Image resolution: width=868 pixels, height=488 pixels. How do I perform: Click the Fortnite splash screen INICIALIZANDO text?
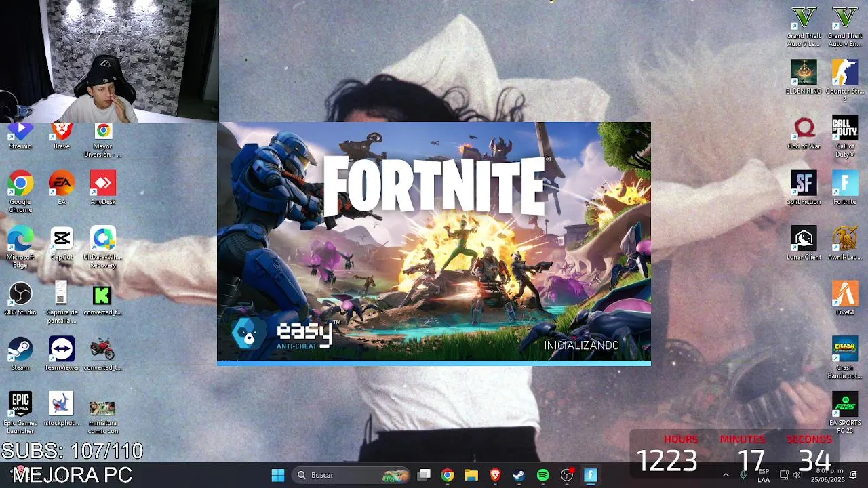(581, 345)
